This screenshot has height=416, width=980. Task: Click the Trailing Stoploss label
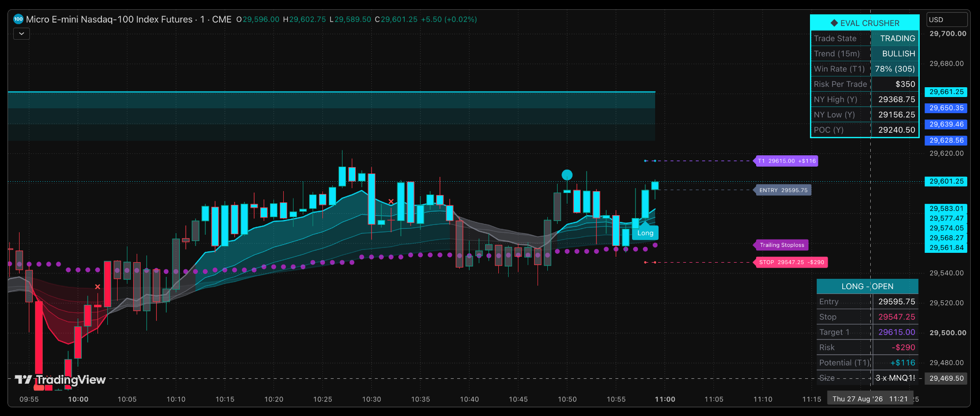tap(782, 245)
